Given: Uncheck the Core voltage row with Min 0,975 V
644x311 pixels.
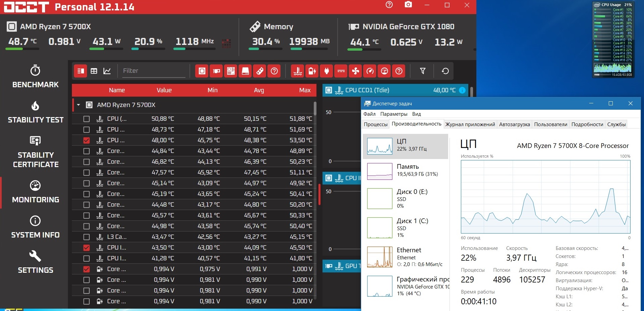Looking at the screenshot, I should (x=86, y=269).
